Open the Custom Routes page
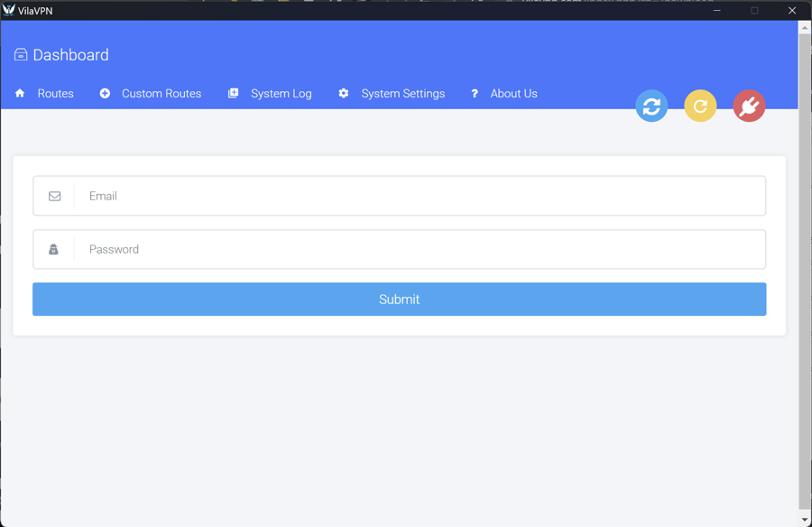The image size is (812, 527). click(161, 94)
